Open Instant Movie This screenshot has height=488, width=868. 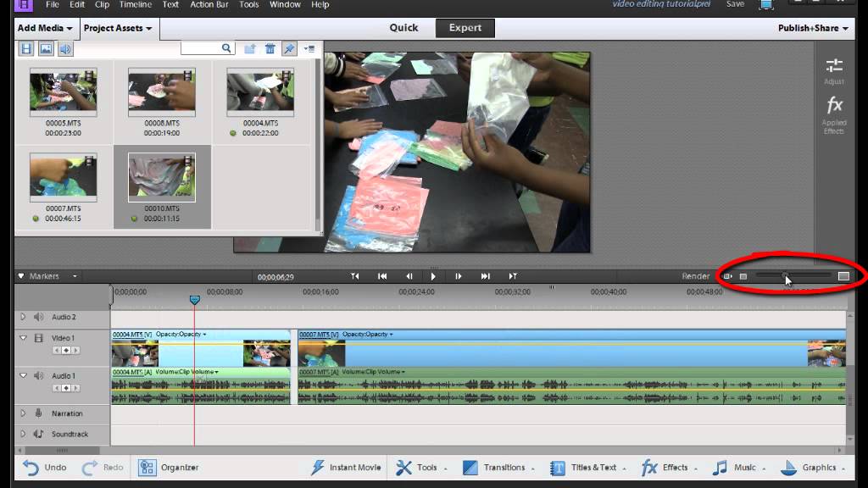pos(346,468)
